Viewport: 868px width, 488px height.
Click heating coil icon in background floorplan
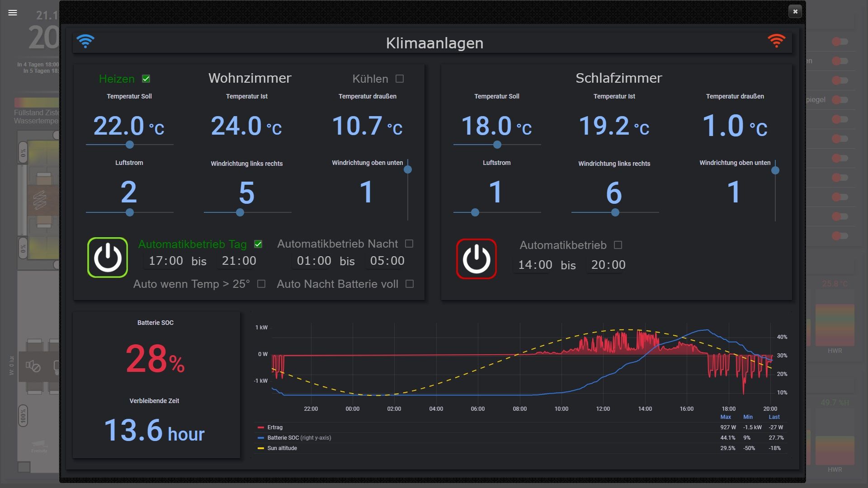40,200
